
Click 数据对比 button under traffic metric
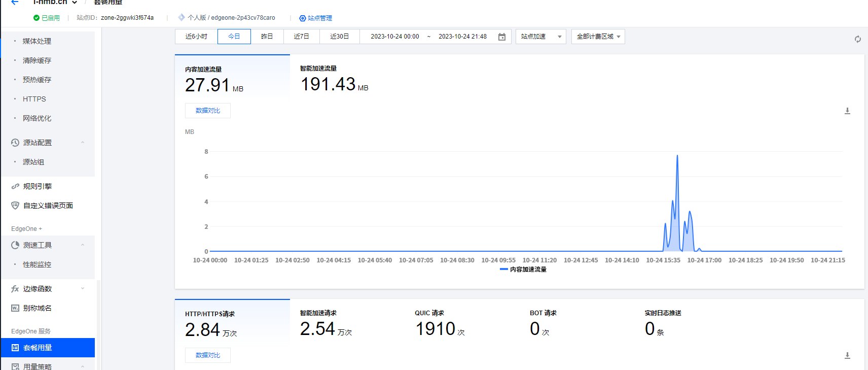click(207, 111)
